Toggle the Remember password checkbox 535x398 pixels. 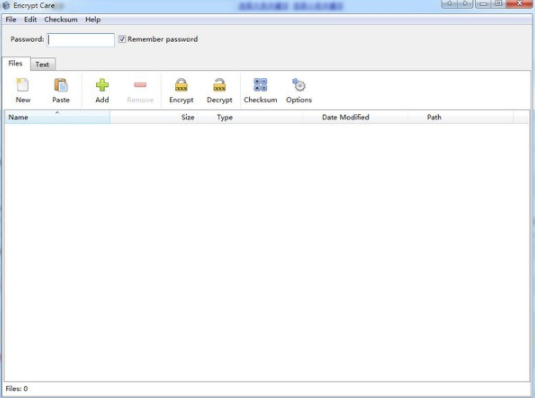click(x=122, y=39)
